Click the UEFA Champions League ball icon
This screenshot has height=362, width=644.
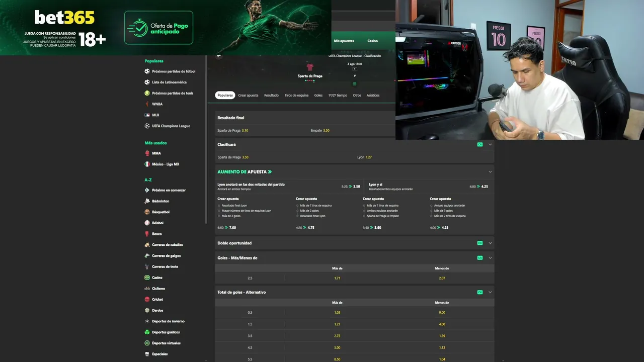click(147, 126)
